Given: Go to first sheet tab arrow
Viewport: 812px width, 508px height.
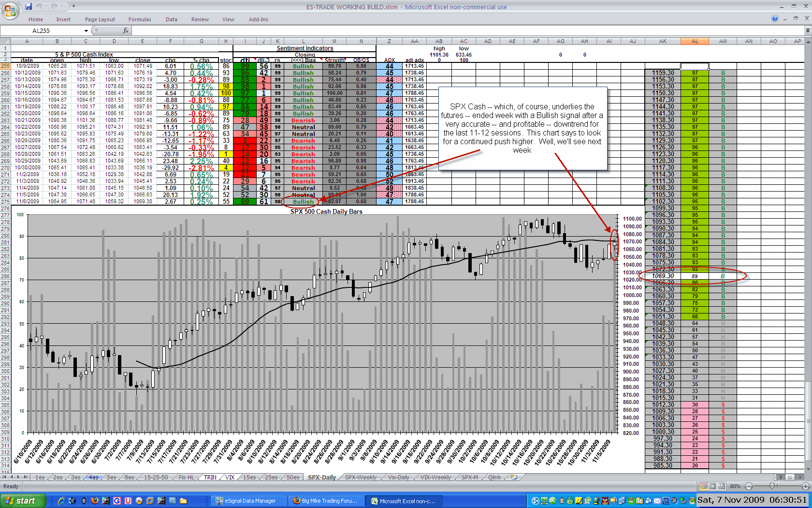Looking at the screenshot, I should point(5,477).
